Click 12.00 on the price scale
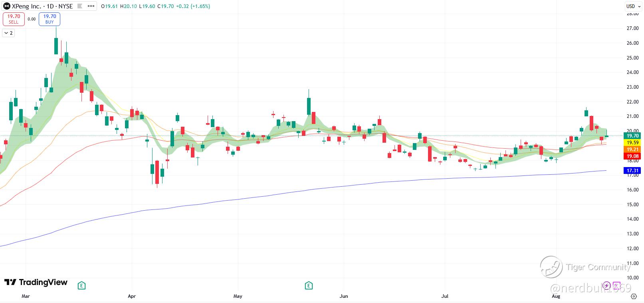The image size is (644, 303). (632, 249)
